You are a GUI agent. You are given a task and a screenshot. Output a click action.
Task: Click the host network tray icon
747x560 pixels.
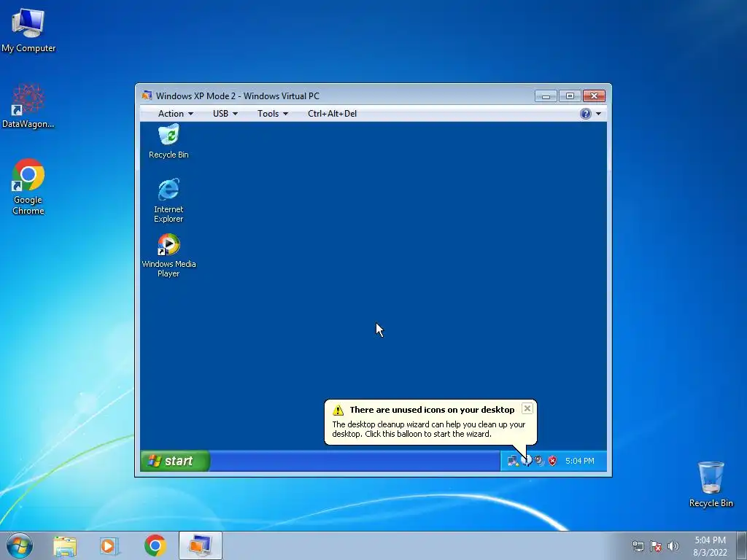[x=638, y=546]
